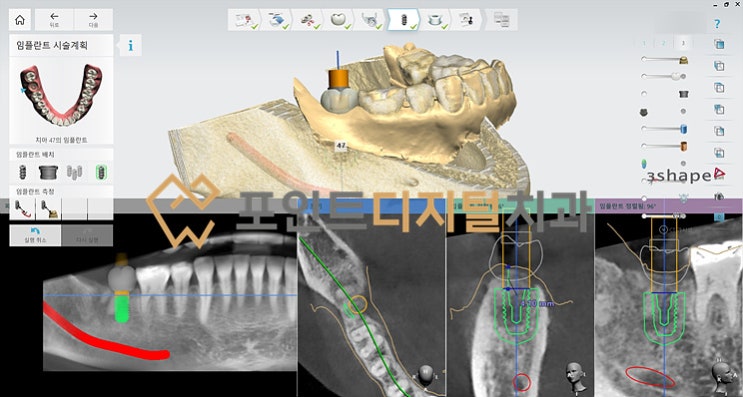Screen dimensions: 743x397
Task: Click the red nerve oval in tangential view
Action: pyautogui.click(x=650, y=377)
